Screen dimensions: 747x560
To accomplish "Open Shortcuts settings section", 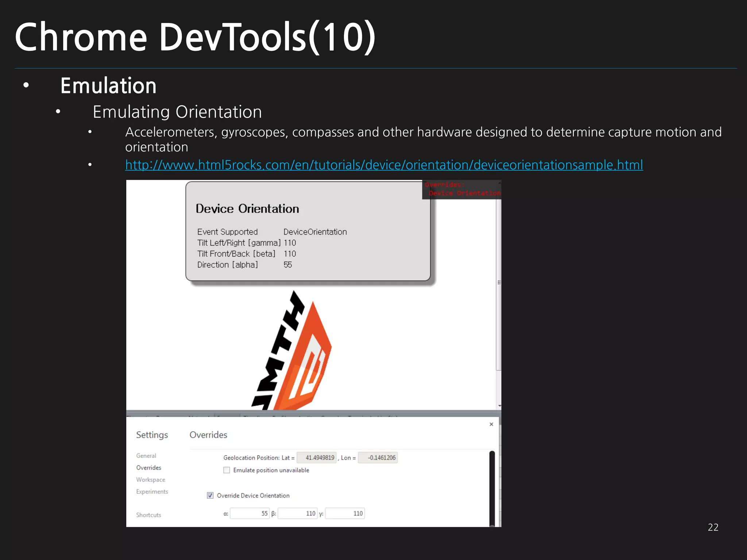I will click(x=148, y=515).
